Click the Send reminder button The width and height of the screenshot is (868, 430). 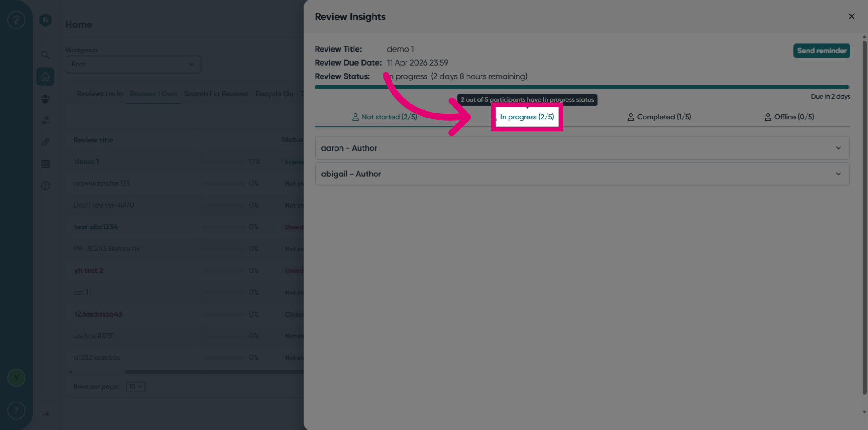(x=821, y=51)
